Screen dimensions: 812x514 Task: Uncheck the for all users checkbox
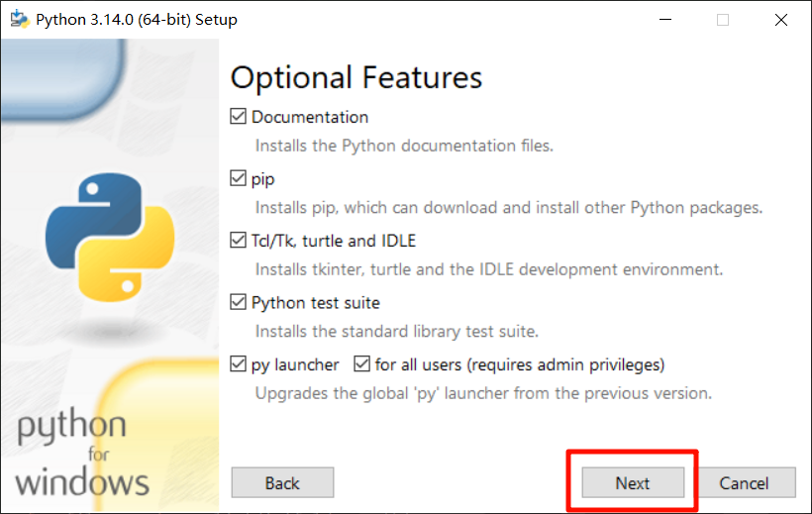pos(361,364)
